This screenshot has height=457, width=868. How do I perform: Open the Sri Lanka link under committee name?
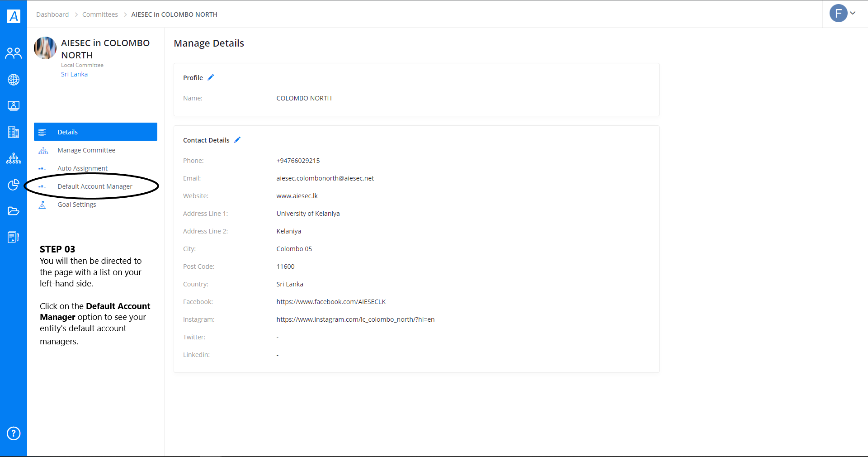tap(74, 74)
